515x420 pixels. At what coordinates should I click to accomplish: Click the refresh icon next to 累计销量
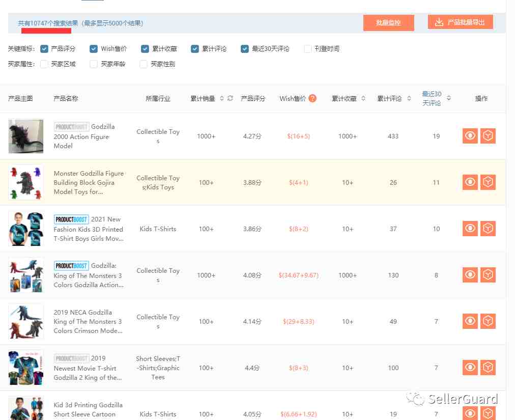230,98
